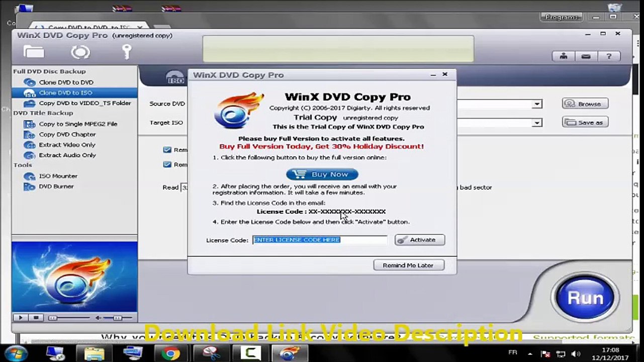The image size is (644, 362).
Task: Click WinX DVD Copy Pro taskbar icon
Action: [x=290, y=353]
